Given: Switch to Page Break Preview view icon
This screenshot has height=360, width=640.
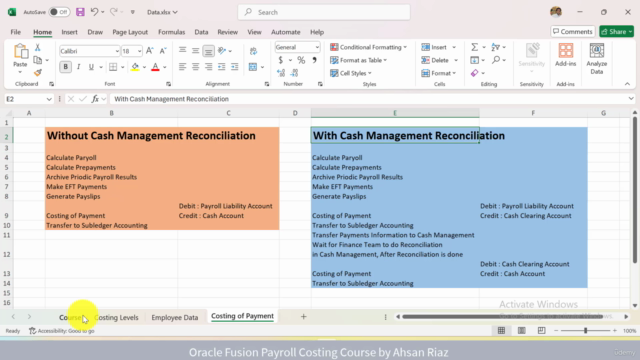Looking at the screenshot, I should [541, 331].
